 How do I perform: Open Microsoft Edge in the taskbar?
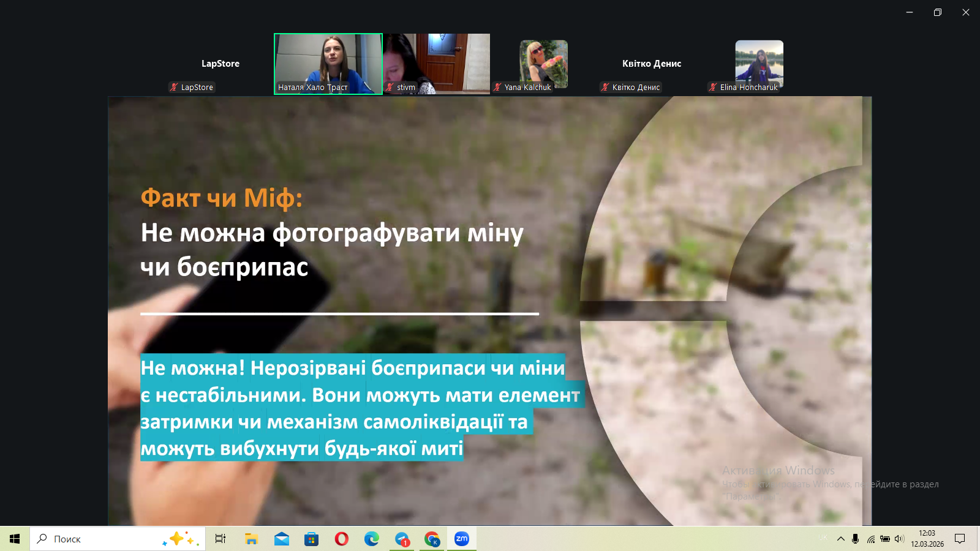coord(372,539)
